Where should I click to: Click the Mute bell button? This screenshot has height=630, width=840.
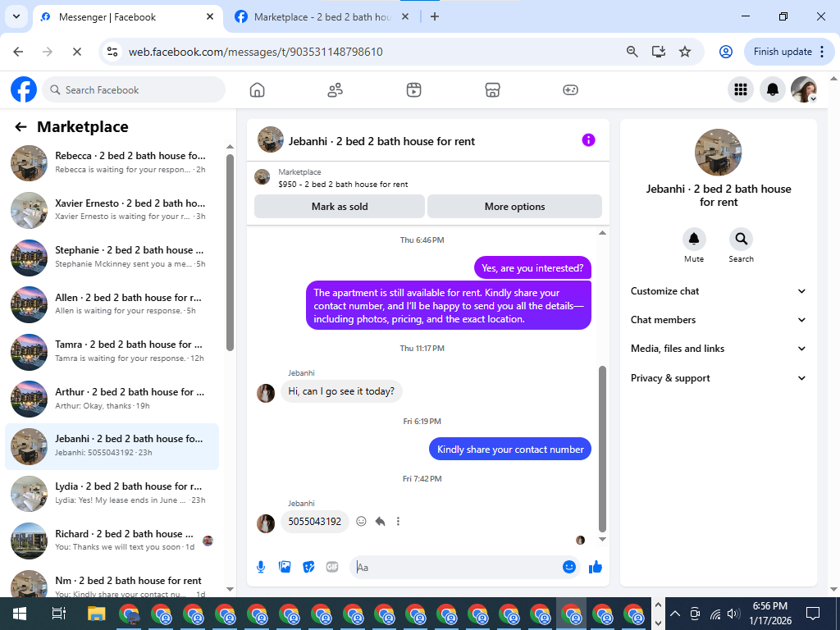(x=694, y=239)
